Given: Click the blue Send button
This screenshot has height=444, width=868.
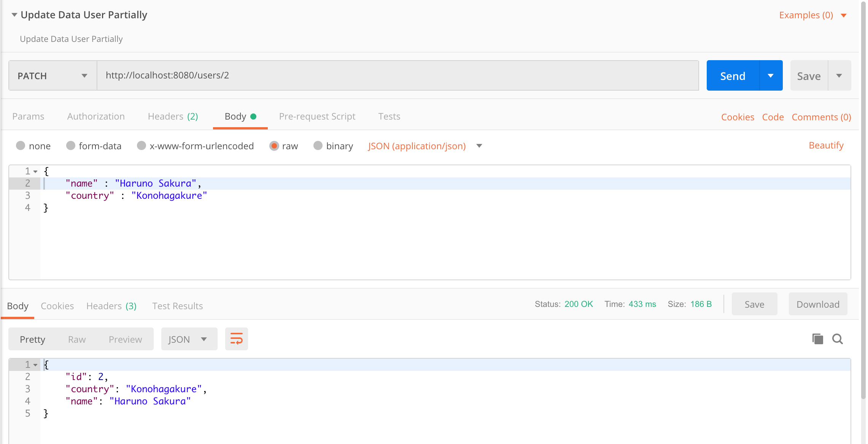Looking at the screenshot, I should (x=733, y=76).
